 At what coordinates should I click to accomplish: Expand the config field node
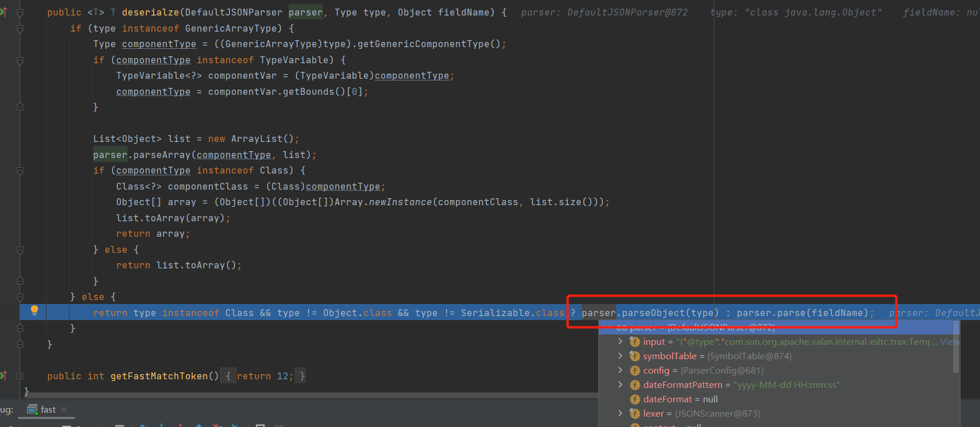(x=620, y=370)
